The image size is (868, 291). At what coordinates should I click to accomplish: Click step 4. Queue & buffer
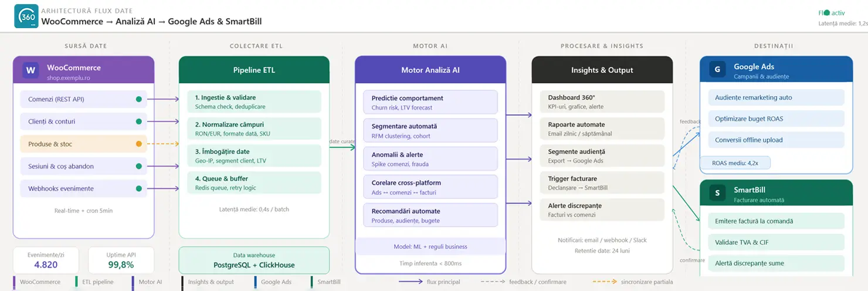coord(254,182)
